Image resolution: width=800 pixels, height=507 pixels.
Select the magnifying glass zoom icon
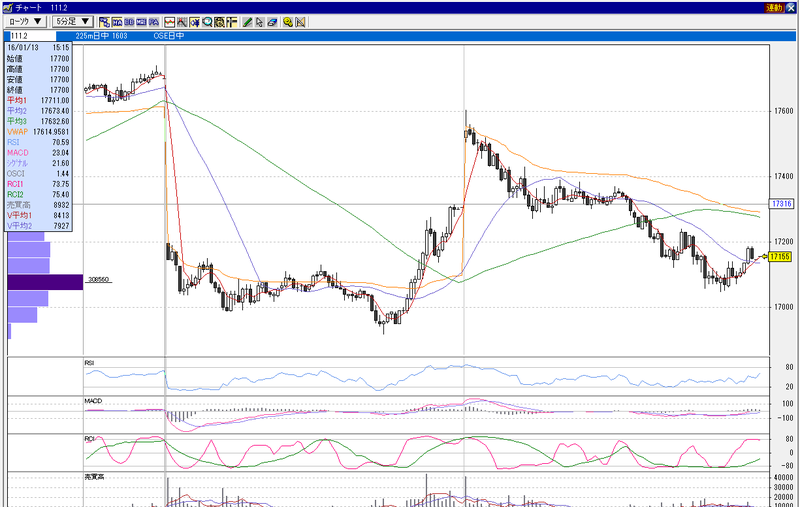coord(207,22)
